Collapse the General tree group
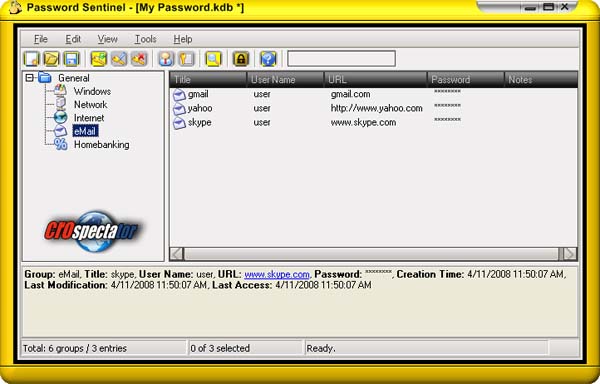 tap(29, 78)
